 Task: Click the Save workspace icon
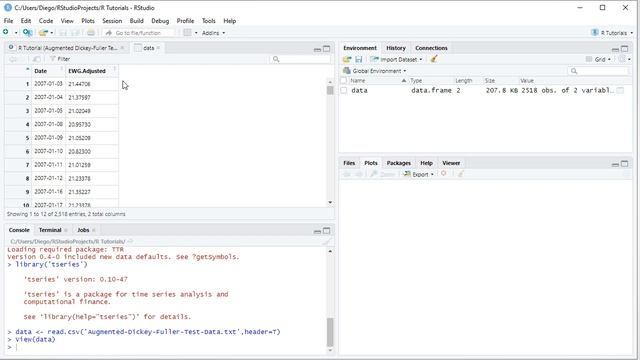[359, 60]
